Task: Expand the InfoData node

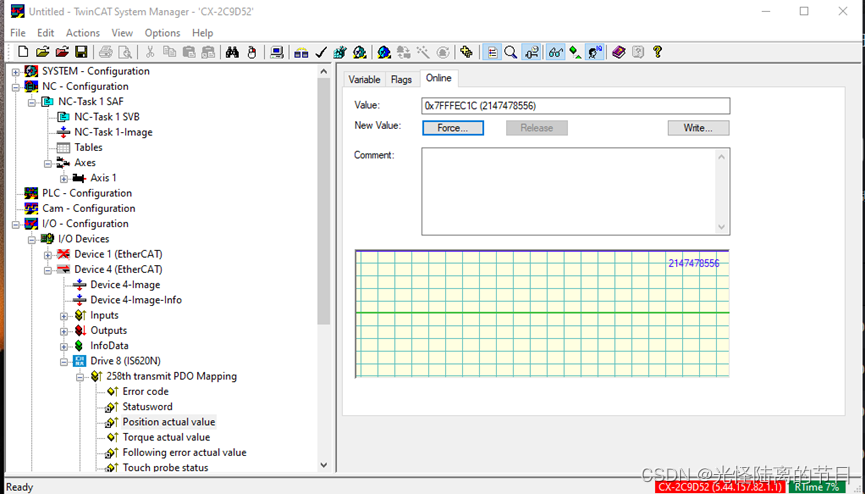Action: tap(64, 347)
